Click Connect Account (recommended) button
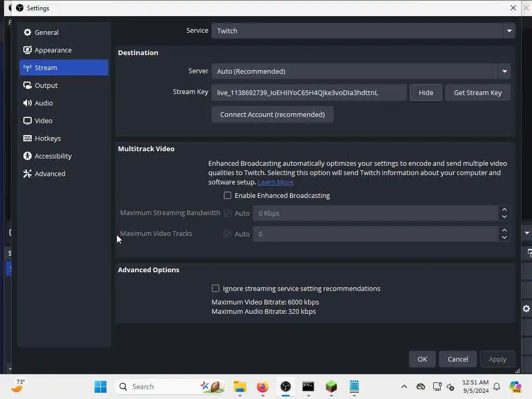 pos(272,114)
